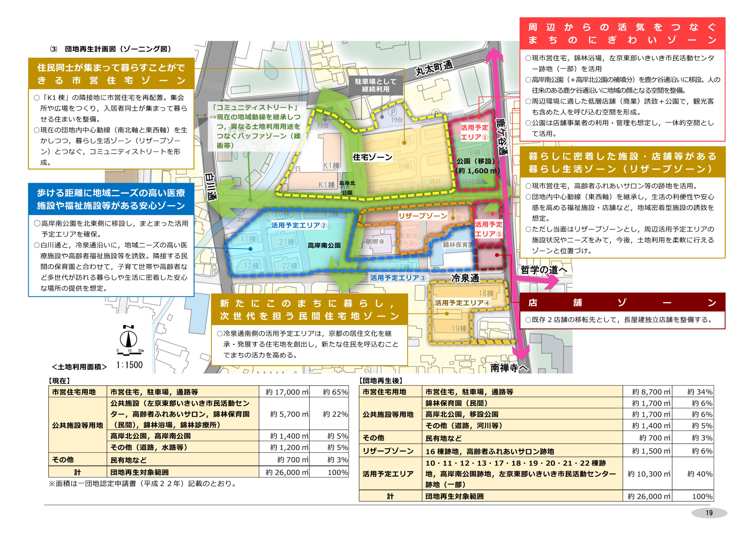Click the 約 22% cell
Image resolution: width=756 pixels, height=535 pixels.
(329, 414)
